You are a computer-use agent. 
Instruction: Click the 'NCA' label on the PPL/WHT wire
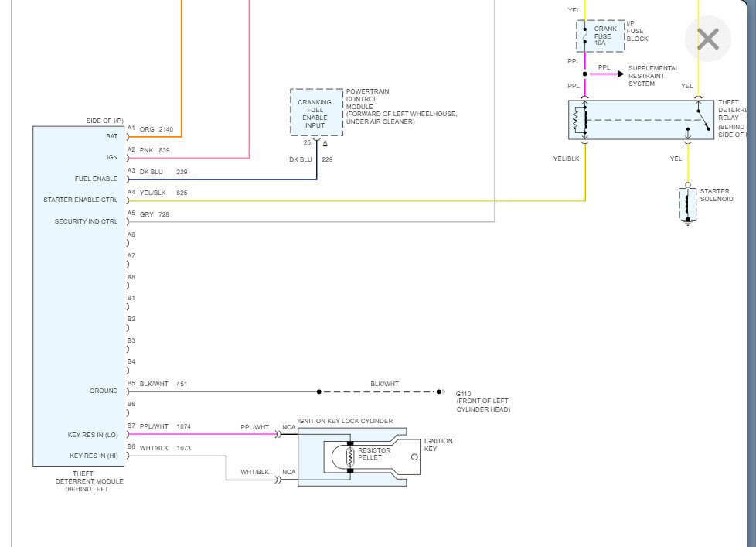pyautogui.click(x=289, y=427)
